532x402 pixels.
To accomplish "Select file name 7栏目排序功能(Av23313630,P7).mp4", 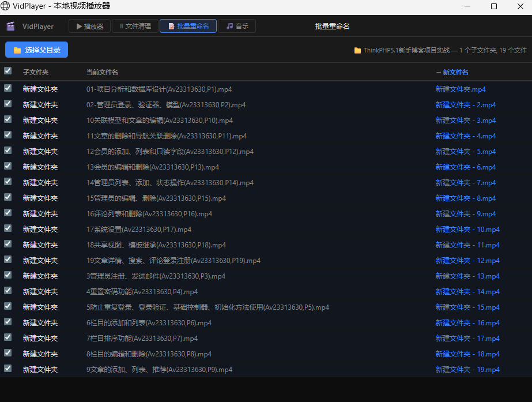I will coord(142,339).
